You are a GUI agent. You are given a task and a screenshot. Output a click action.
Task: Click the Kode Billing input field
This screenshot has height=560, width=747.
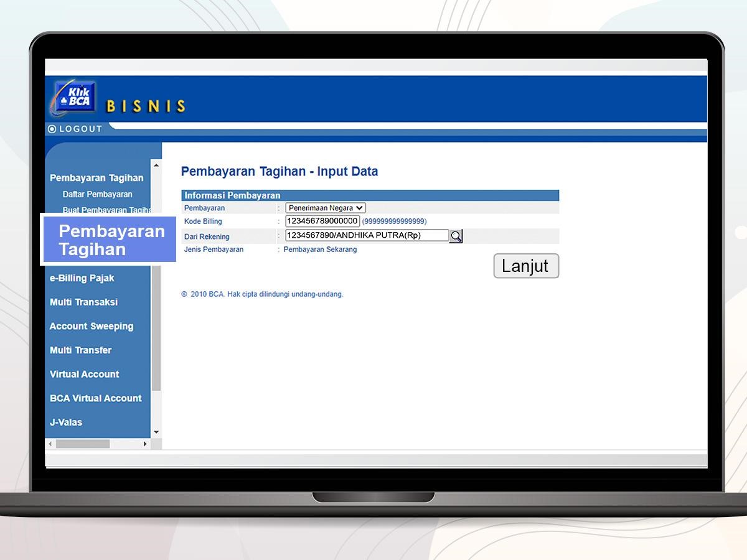click(322, 221)
